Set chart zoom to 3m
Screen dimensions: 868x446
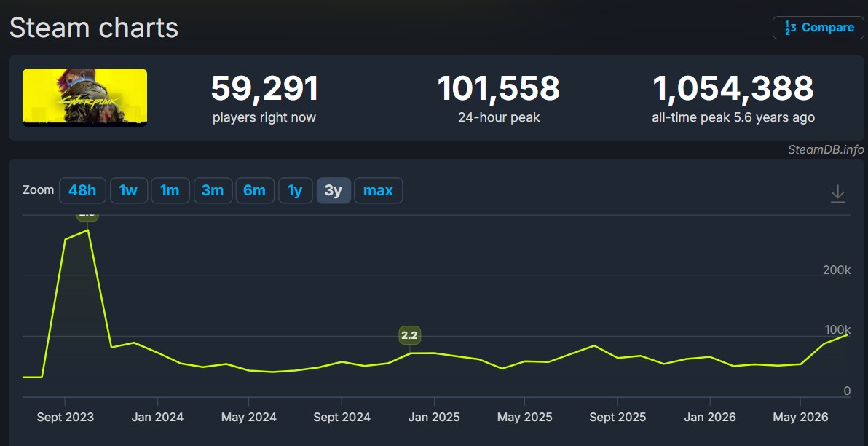pyautogui.click(x=213, y=191)
